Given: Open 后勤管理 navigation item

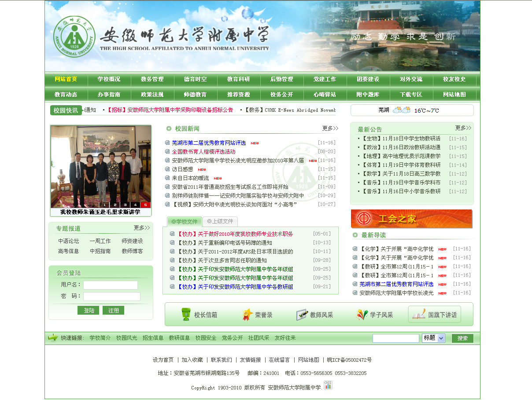Looking at the screenshot, I should pyautogui.click(x=281, y=79).
